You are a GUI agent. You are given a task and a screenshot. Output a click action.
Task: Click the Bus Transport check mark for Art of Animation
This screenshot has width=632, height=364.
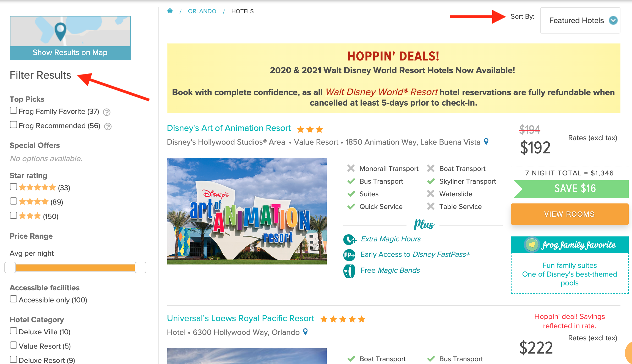tap(351, 181)
